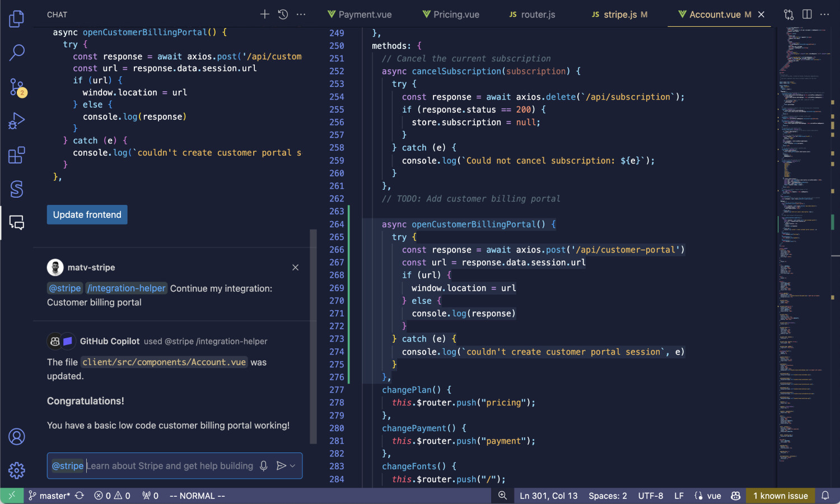
Task: Change file encoding UTF-8
Action: pyautogui.click(x=650, y=496)
